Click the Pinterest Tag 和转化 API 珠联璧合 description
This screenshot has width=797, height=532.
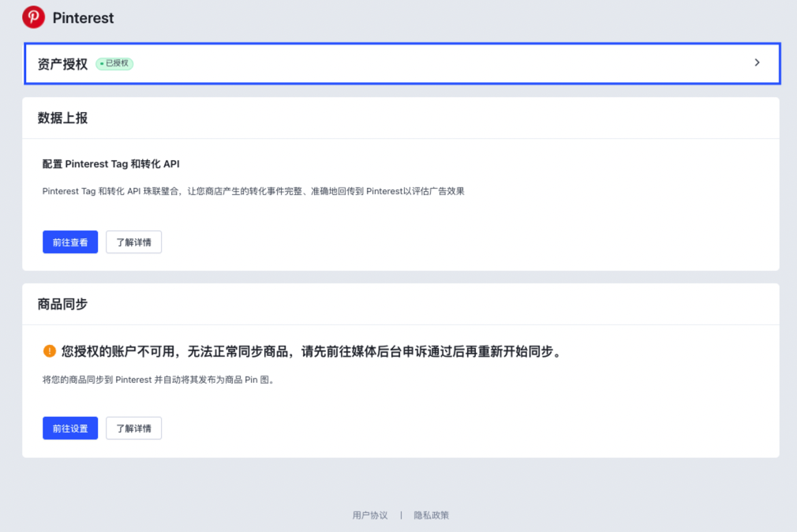coord(253,191)
